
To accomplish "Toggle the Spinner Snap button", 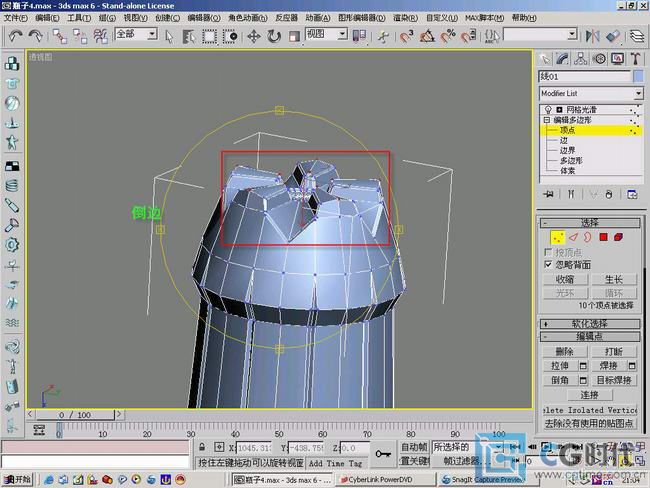I will tap(468, 36).
